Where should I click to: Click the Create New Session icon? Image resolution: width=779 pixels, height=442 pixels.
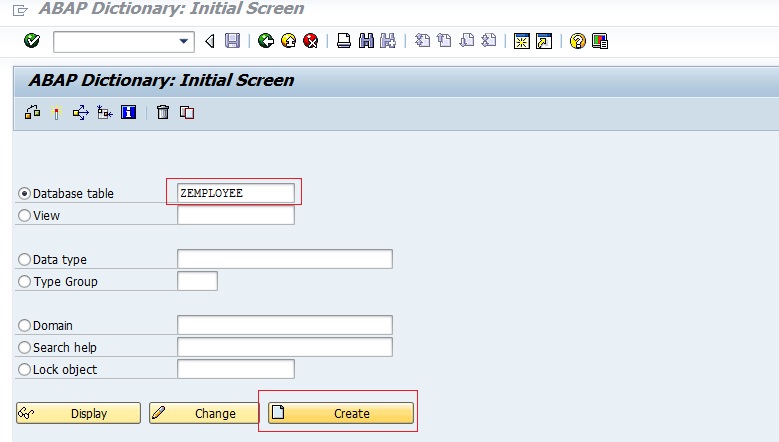tap(522, 41)
